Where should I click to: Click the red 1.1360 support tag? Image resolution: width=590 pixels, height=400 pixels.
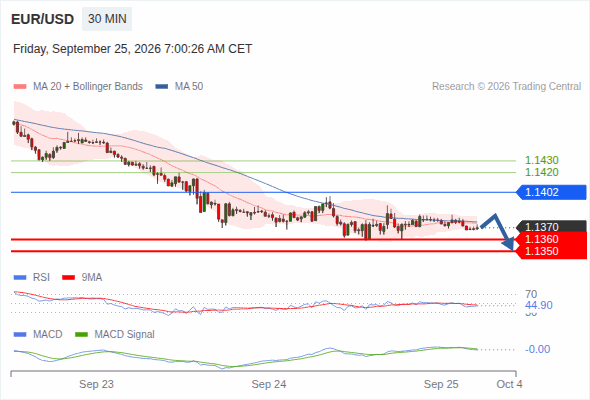[x=552, y=239]
